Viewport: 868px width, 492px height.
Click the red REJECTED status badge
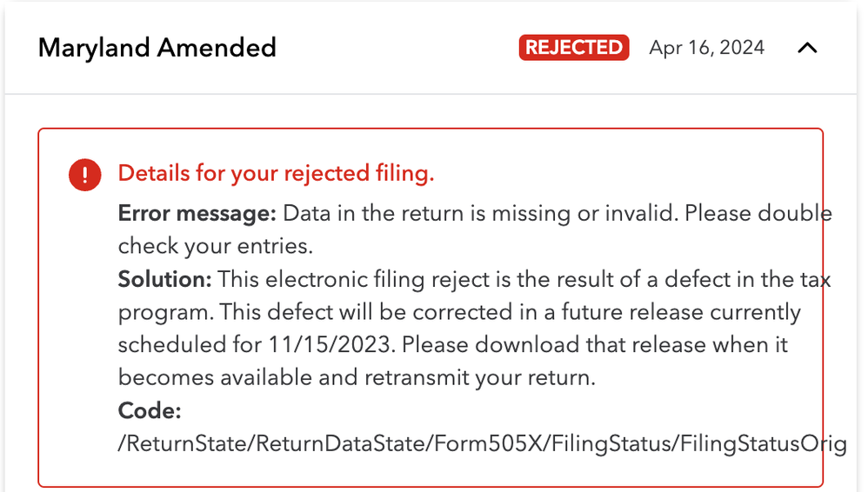[x=574, y=47]
